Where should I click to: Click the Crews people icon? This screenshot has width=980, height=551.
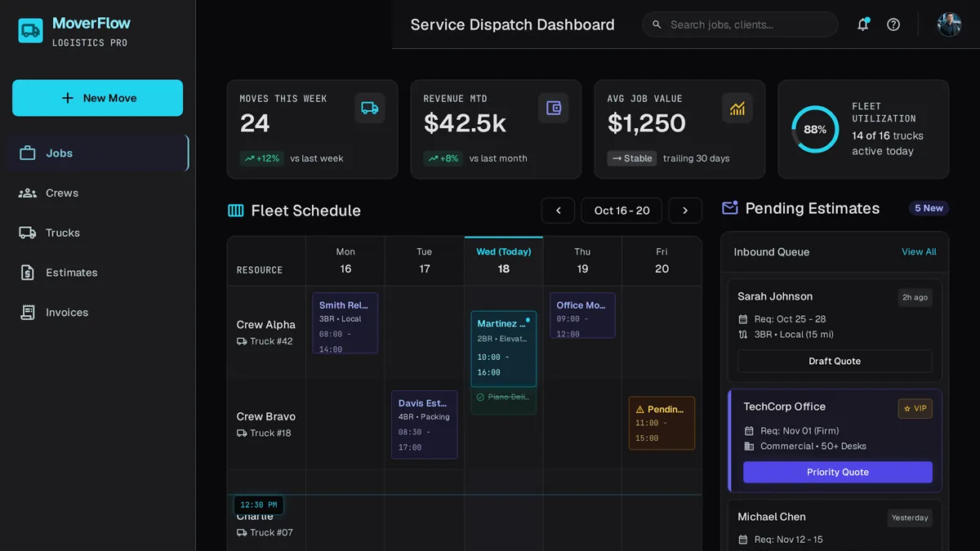coord(28,193)
